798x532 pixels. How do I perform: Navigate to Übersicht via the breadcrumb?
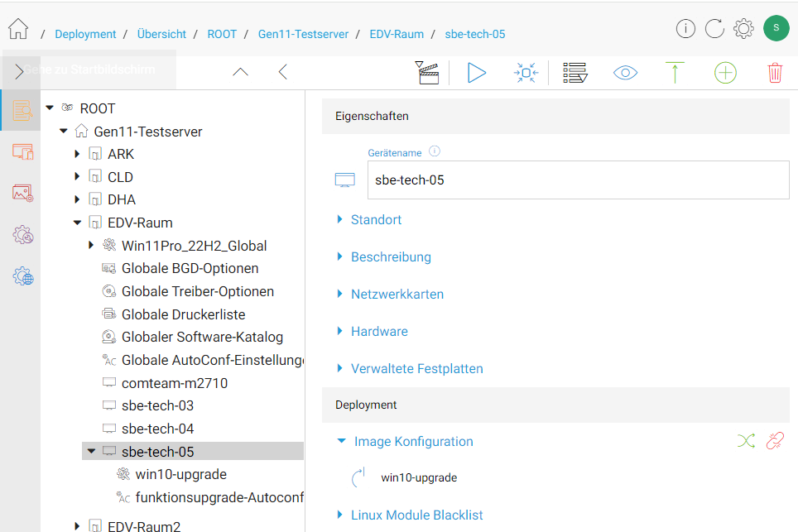[161, 34]
